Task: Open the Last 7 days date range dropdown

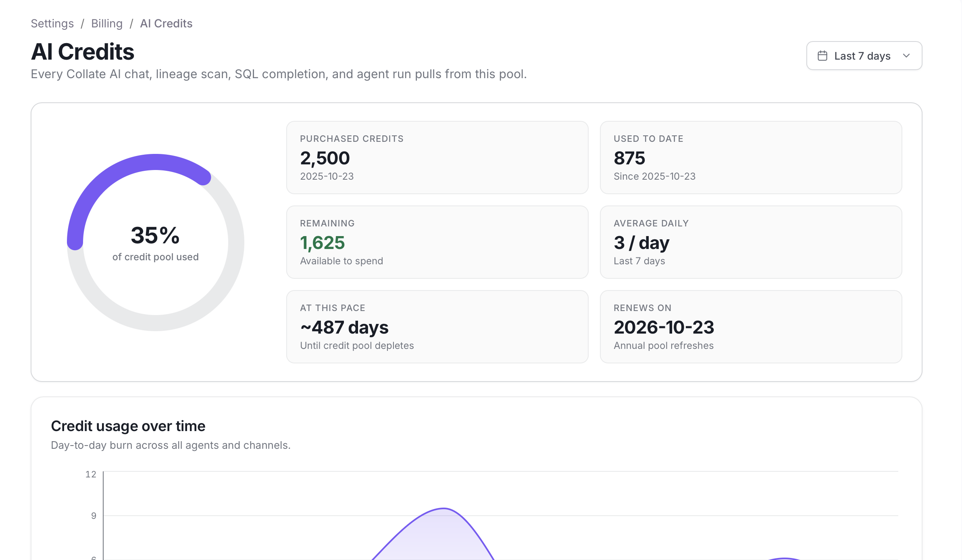Action: 864,56
